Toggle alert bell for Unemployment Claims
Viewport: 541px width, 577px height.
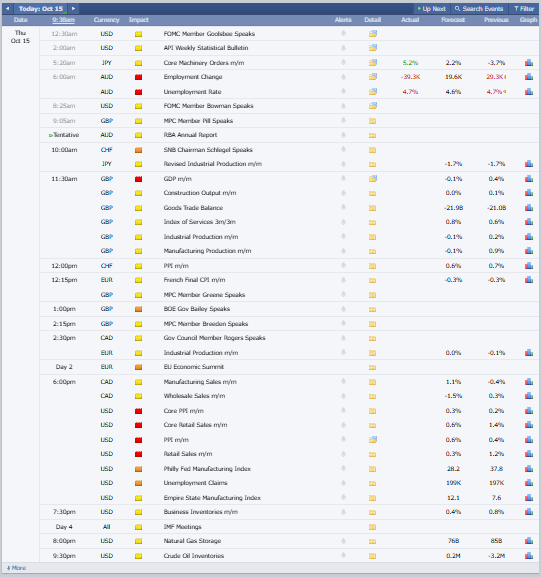343,483
